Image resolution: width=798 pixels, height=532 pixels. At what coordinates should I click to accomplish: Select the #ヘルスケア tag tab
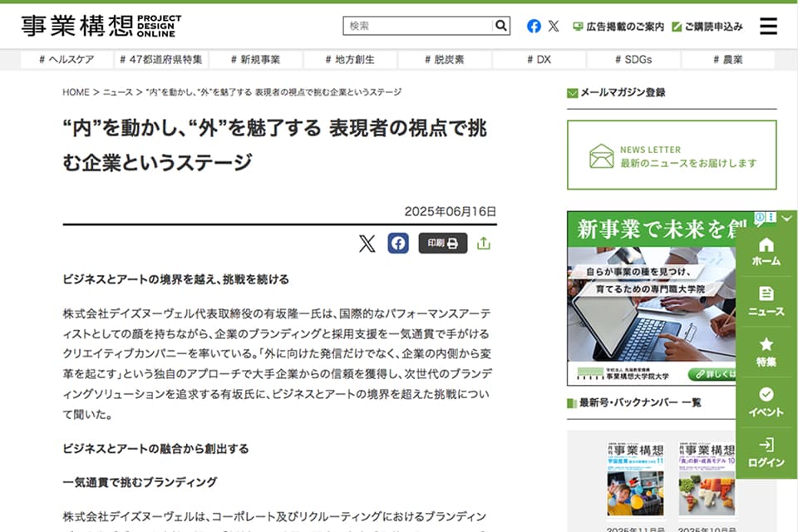click(x=67, y=60)
